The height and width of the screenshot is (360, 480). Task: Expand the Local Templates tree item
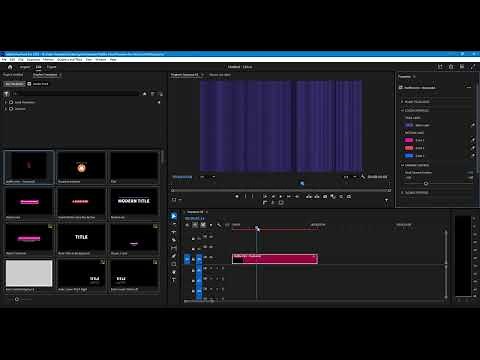(6, 102)
